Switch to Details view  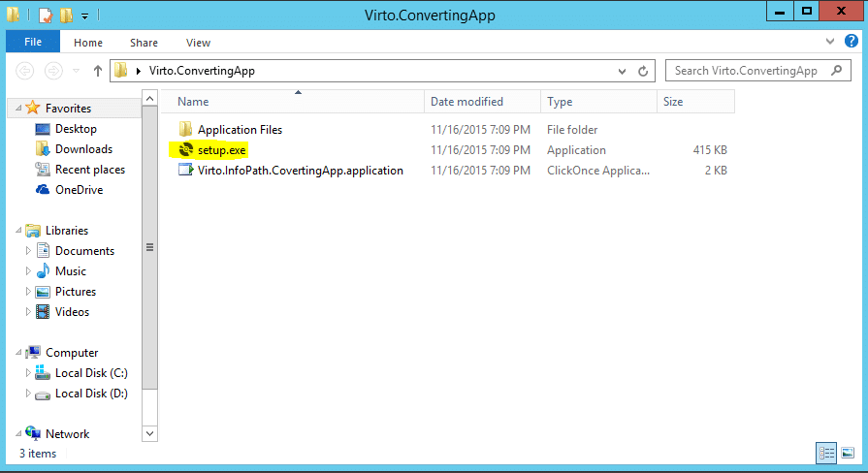pyautogui.click(x=826, y=453)
